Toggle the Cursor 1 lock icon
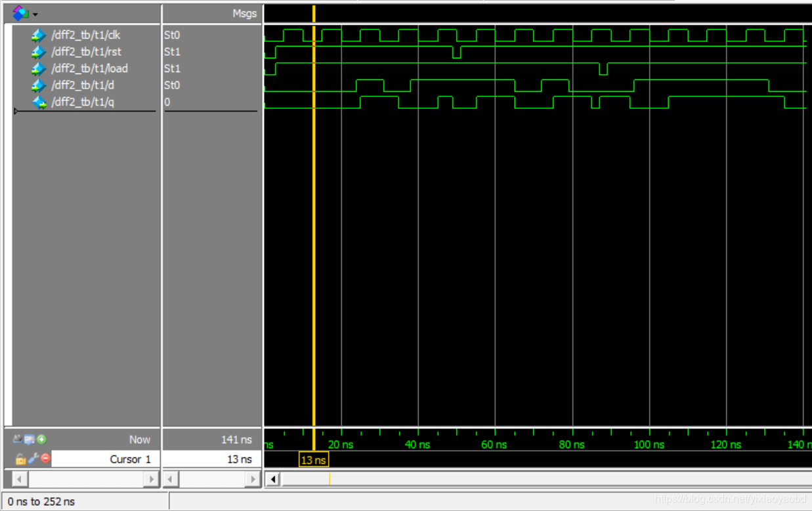 20,459
